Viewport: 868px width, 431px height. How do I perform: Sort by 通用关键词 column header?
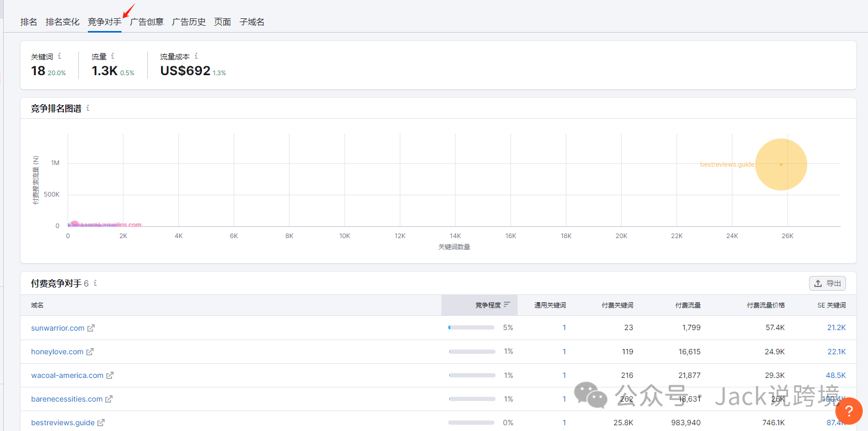(550, 305)
